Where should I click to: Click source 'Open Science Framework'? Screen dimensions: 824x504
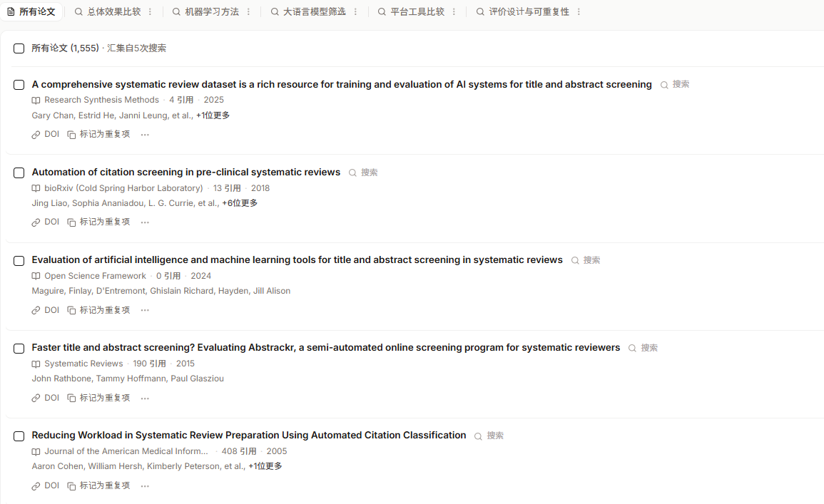(95, 276)
